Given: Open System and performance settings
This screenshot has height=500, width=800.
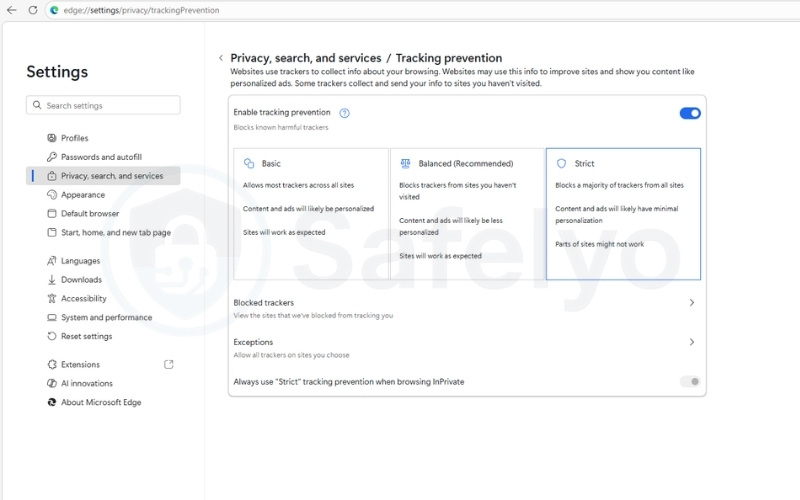Looking at the screenshot, I should coord(103,317).
